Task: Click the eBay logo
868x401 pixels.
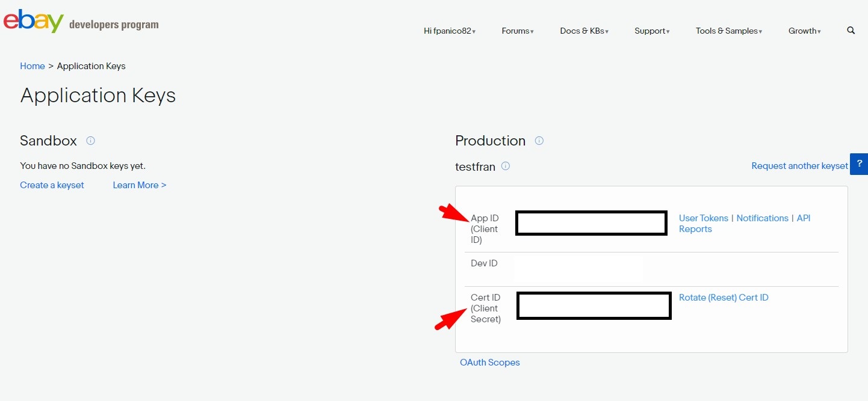Action: (34, 22)
